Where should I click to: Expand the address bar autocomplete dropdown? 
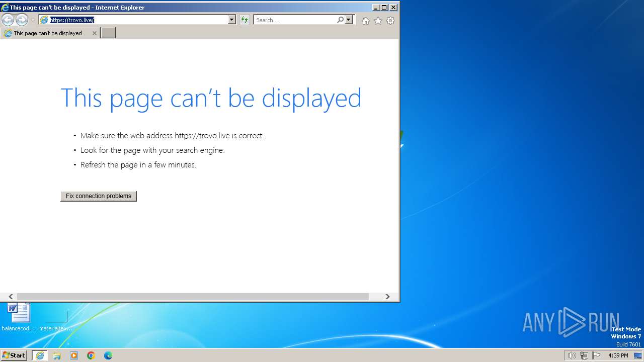point(232,20)
